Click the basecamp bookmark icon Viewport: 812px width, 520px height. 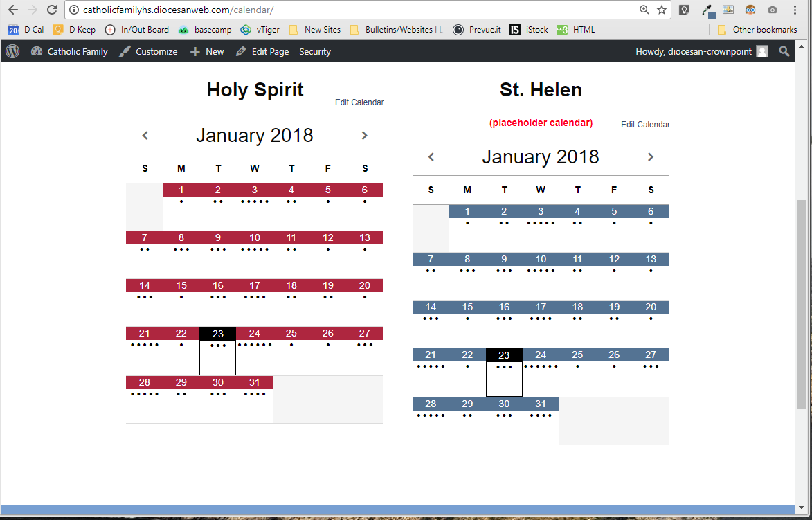(x=183, y=30)
